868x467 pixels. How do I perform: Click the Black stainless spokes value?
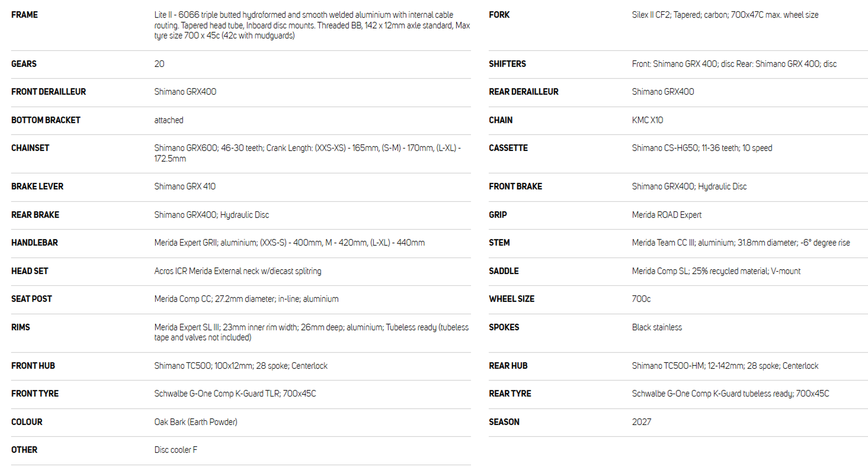click(657, 327)
